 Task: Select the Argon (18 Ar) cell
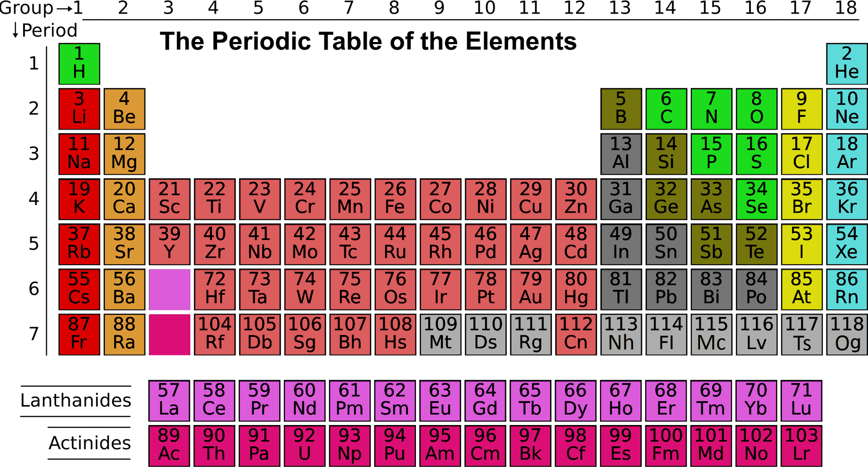[847, 154]
